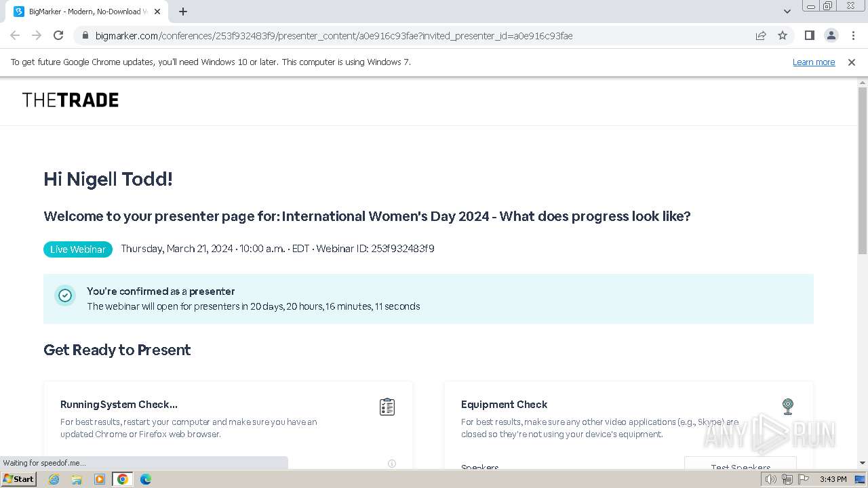Image resolution: width=868 pixels, height=488 pixels.
Task: Click the address bar URL
Action: [334, 35]
